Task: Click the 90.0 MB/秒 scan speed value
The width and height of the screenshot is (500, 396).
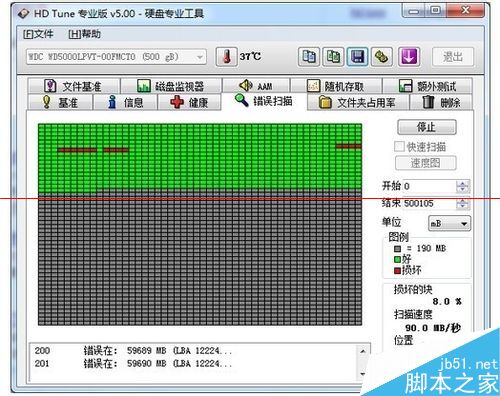Action: tap(433, 328)
